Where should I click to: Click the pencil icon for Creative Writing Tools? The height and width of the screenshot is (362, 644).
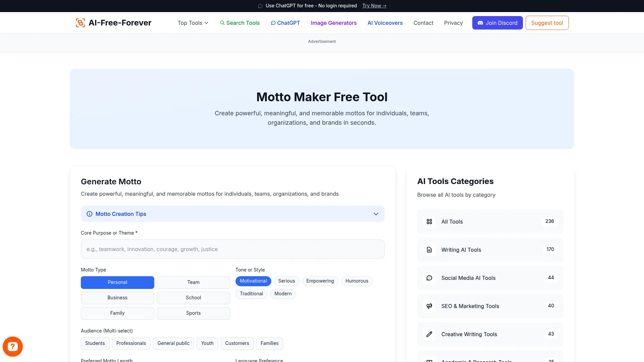coord(429,334)
